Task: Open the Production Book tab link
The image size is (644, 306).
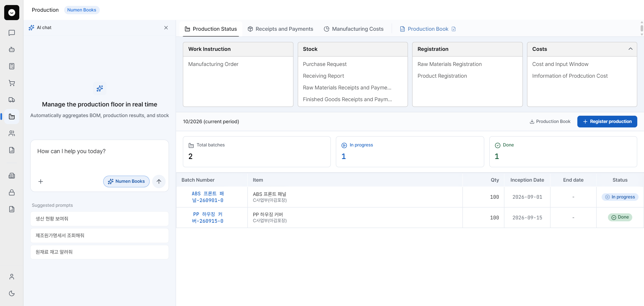Action: pyautogui.click(x=428, y=29)
